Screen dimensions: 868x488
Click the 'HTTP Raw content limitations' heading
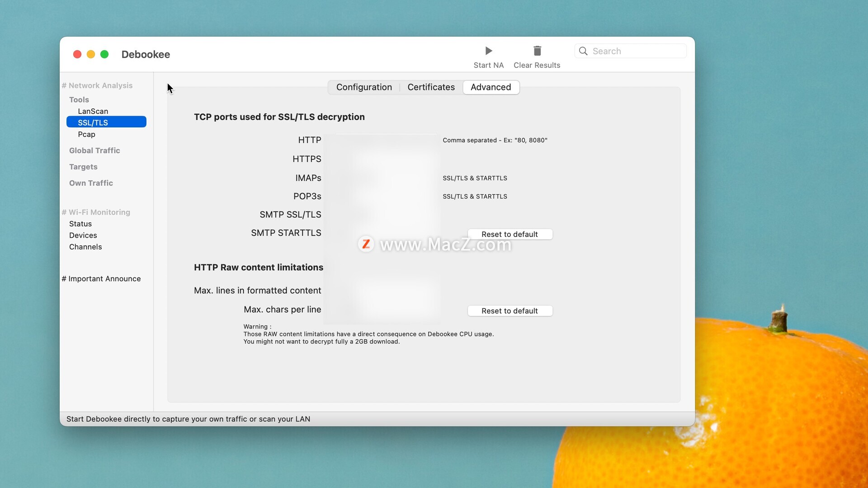coord(259,267)
